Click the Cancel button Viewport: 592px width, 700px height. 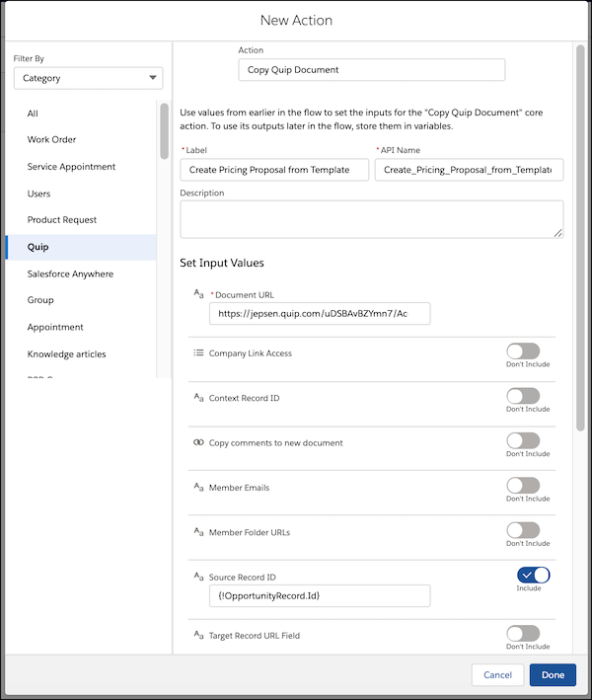click(x=497, y=675)
